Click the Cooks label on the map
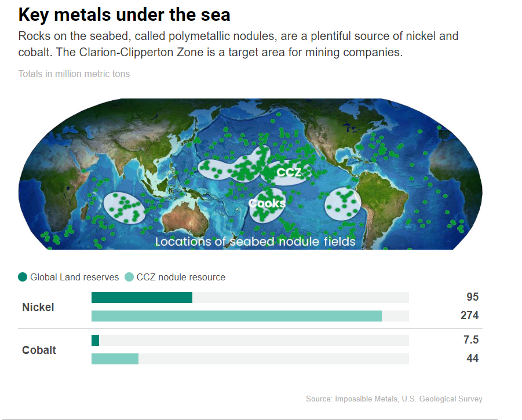The width and height of the screenshot is (522, 420). (x=267, y=203)
